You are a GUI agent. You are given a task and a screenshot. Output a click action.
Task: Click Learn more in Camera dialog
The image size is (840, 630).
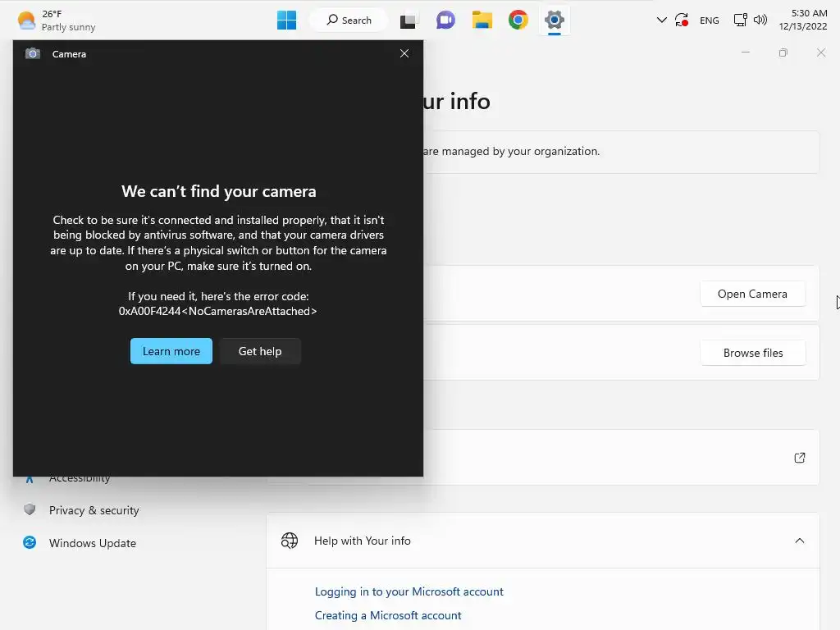point(171,351)
